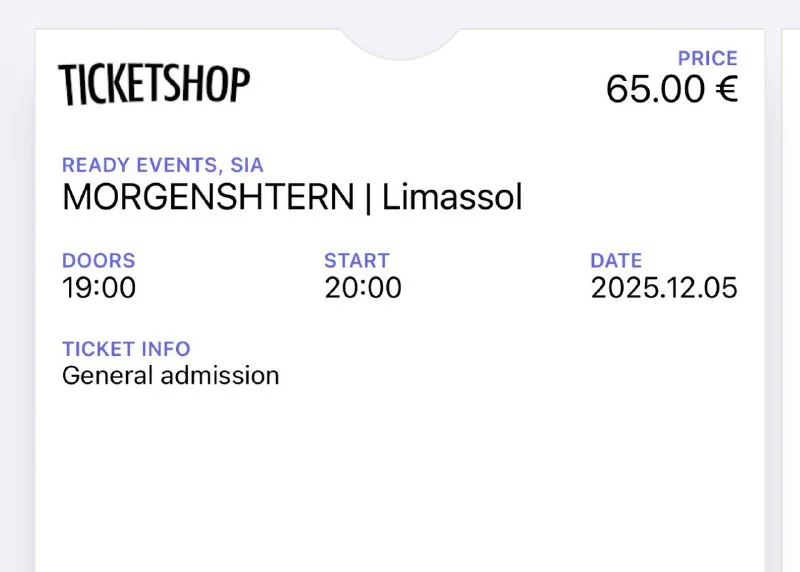Select the 20:00 start time
Screen dimensions: 800x572
pos(362,288)
